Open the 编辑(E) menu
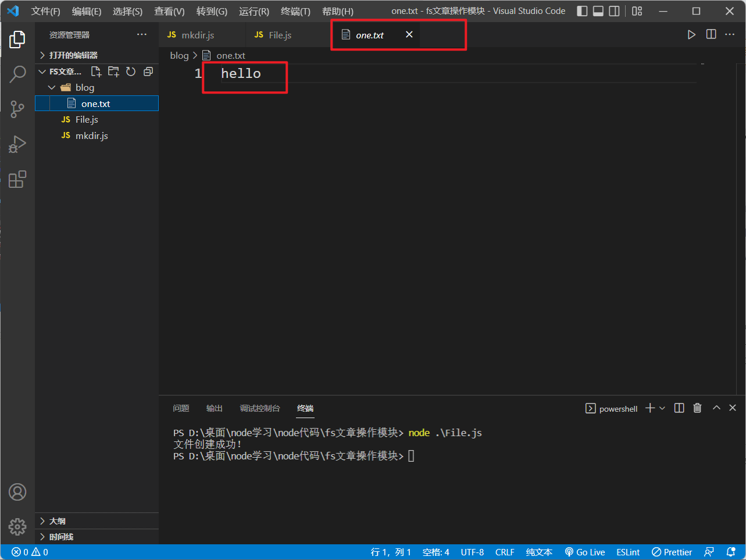The width and height of the screenshot is (746, 560). (x=87, y=12)
